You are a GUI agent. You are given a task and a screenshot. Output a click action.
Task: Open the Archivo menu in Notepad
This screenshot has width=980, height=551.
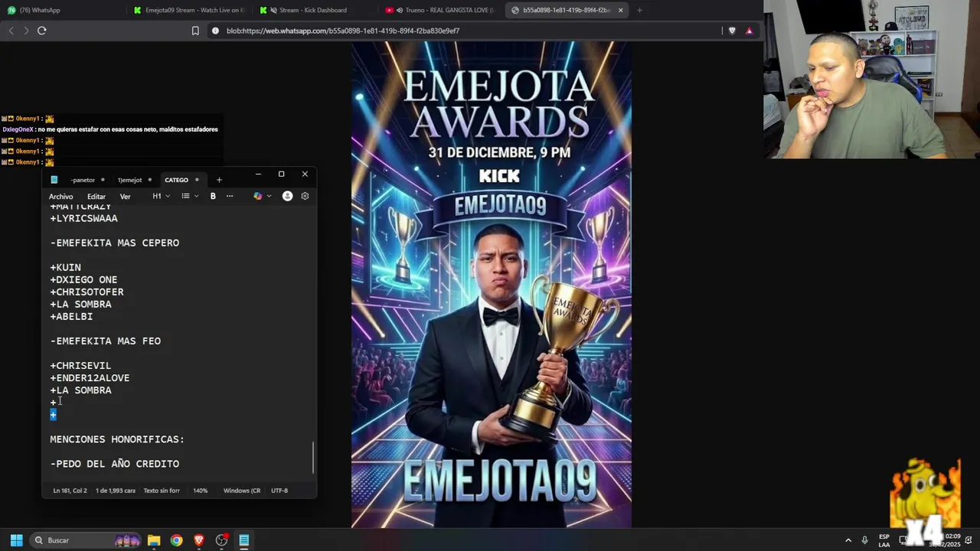point(60,197)
